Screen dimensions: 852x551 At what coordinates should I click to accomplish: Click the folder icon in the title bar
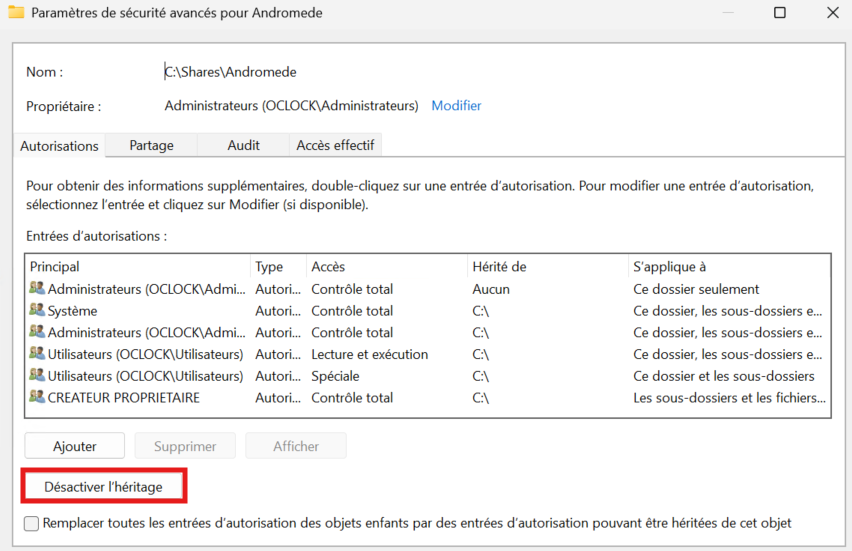tap(16, 13)
